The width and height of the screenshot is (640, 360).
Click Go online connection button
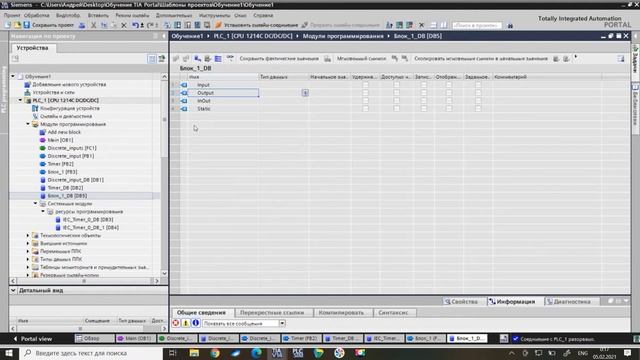(x=258, y=25)
